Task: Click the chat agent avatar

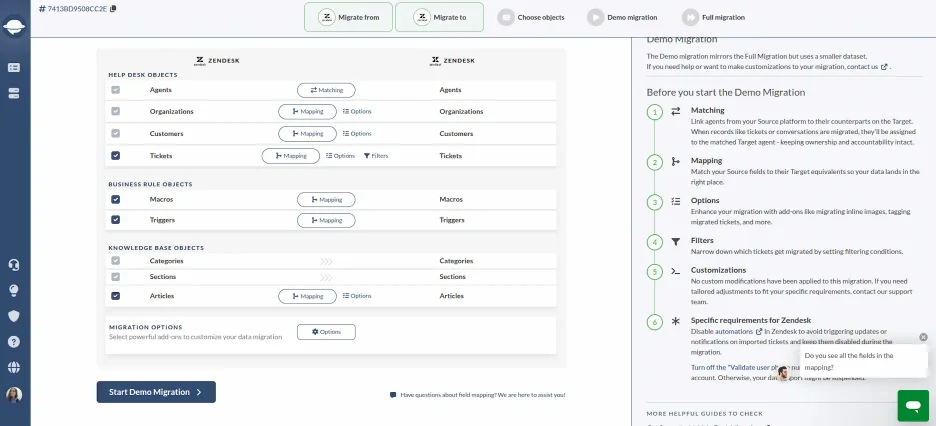Action: 783,373
